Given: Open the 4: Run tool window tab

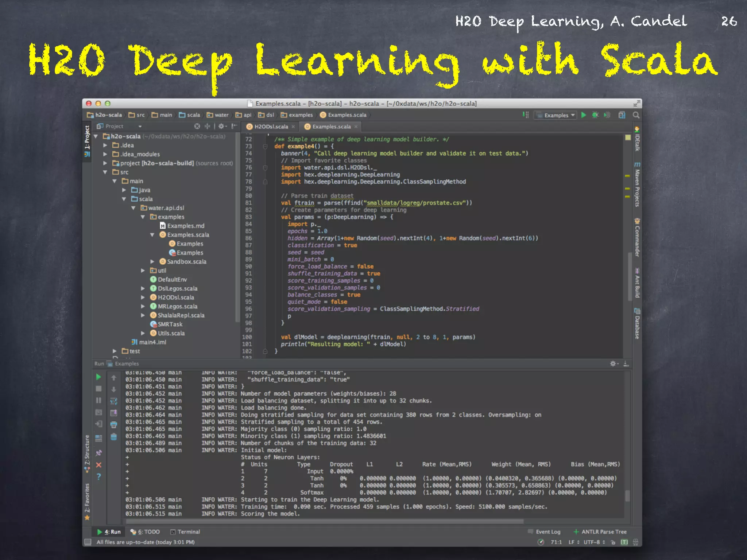Looking at the screenshot, I should pos(109,532).
